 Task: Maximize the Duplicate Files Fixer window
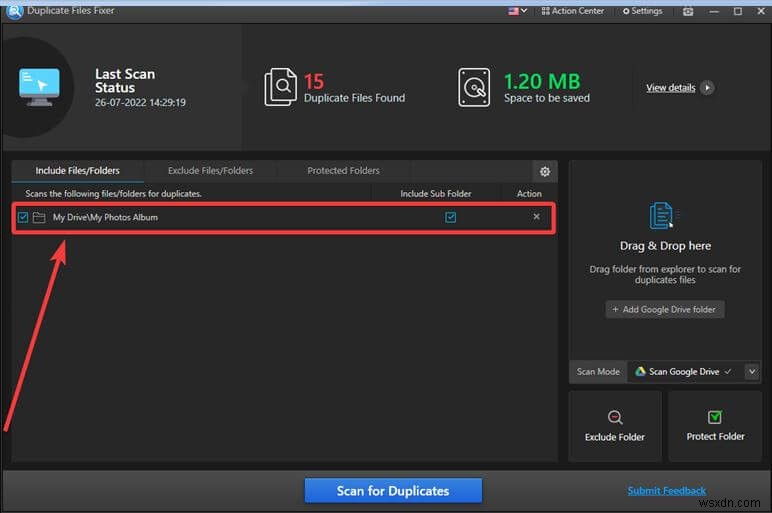pyautogui.click(x=738, y=11)
